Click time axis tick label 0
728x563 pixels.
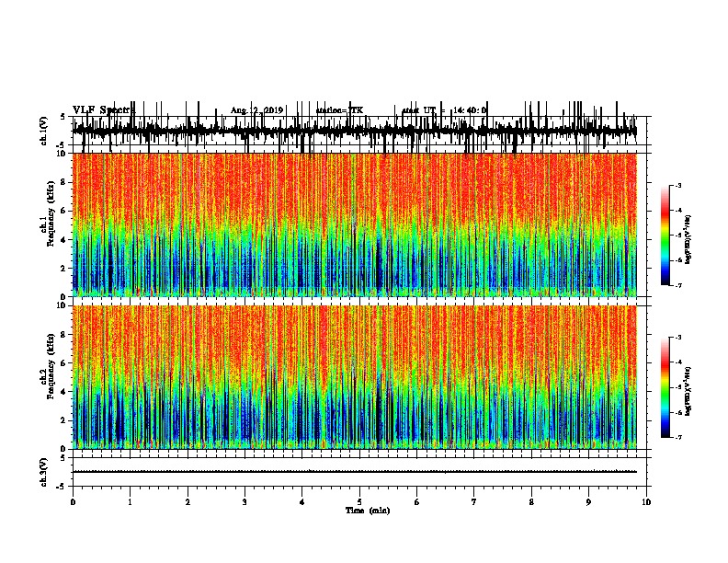73,502
